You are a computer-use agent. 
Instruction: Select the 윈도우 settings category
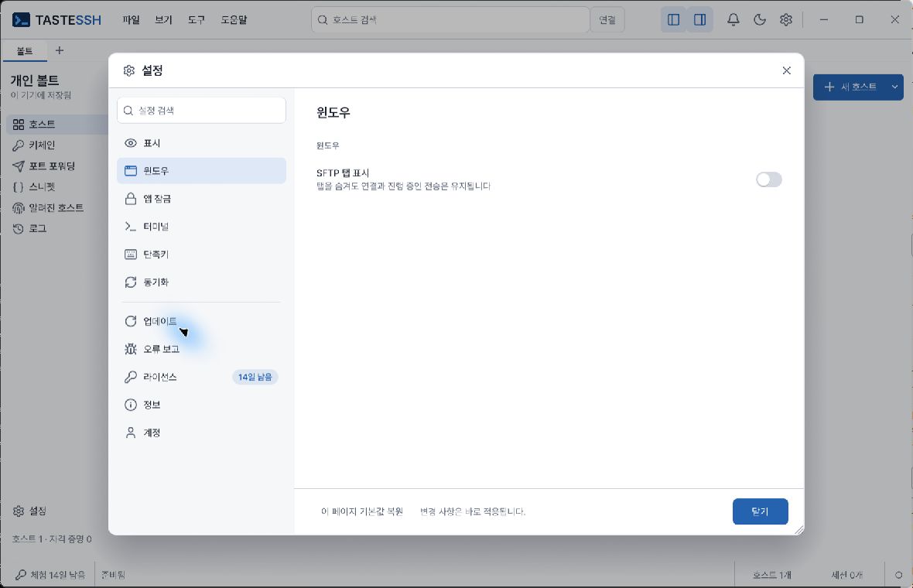click(201, 170)
